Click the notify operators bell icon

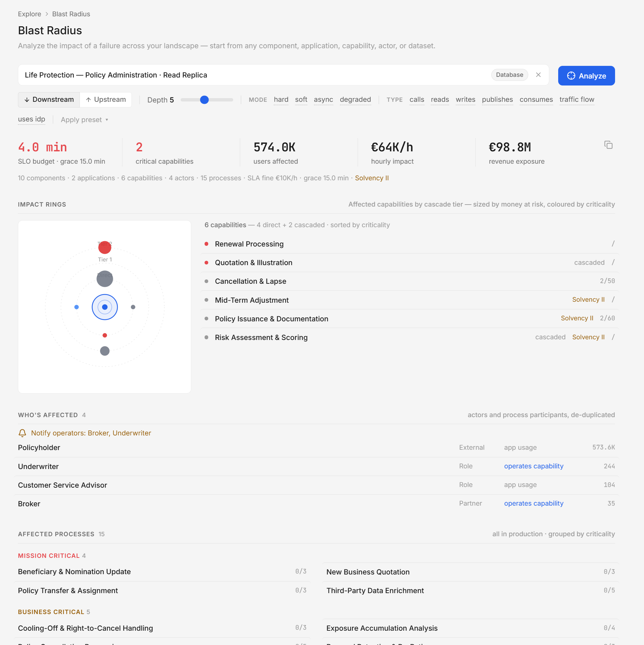(22, 433)
